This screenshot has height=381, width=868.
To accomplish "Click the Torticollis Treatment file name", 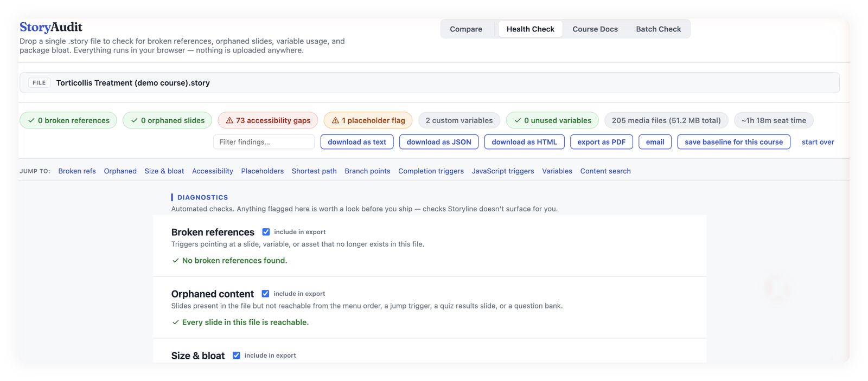I will [x=133, y=83].
